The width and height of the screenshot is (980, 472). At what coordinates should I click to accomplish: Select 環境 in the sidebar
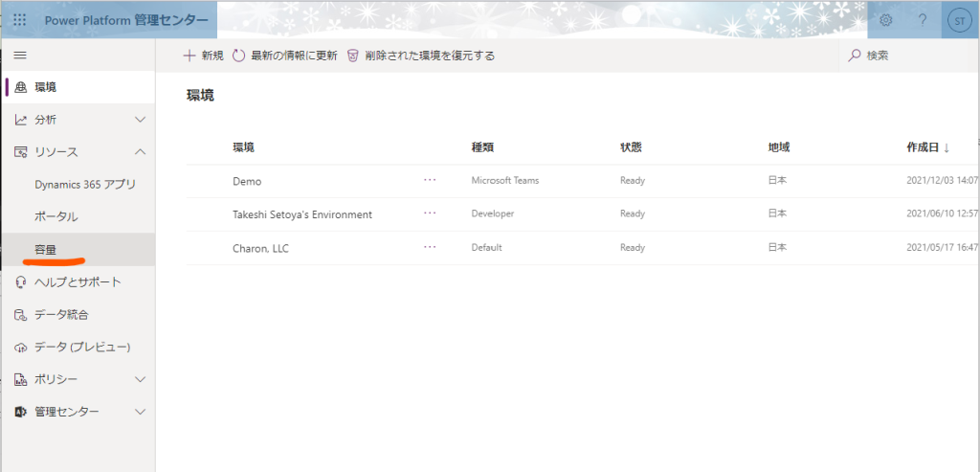click(78, 87)
